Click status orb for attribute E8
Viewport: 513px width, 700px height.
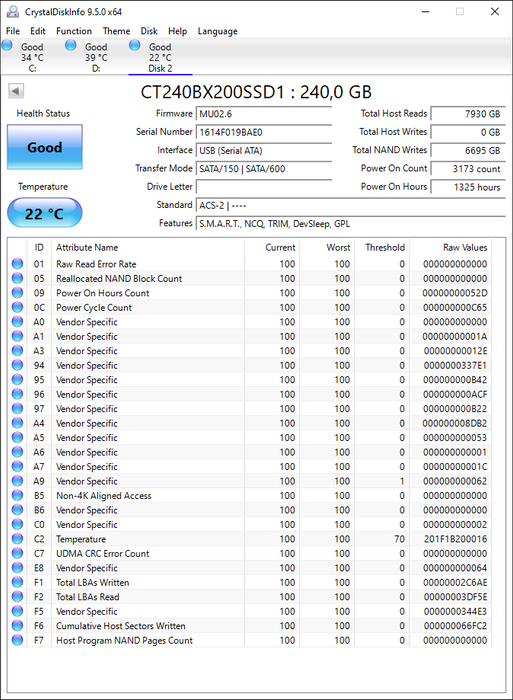[x=17, y=568]
